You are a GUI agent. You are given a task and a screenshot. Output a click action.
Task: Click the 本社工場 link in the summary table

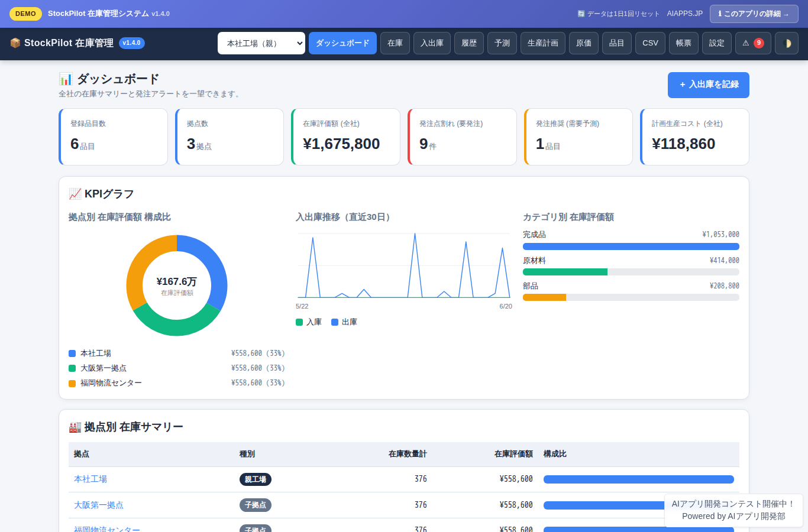(x=91, y=479)
